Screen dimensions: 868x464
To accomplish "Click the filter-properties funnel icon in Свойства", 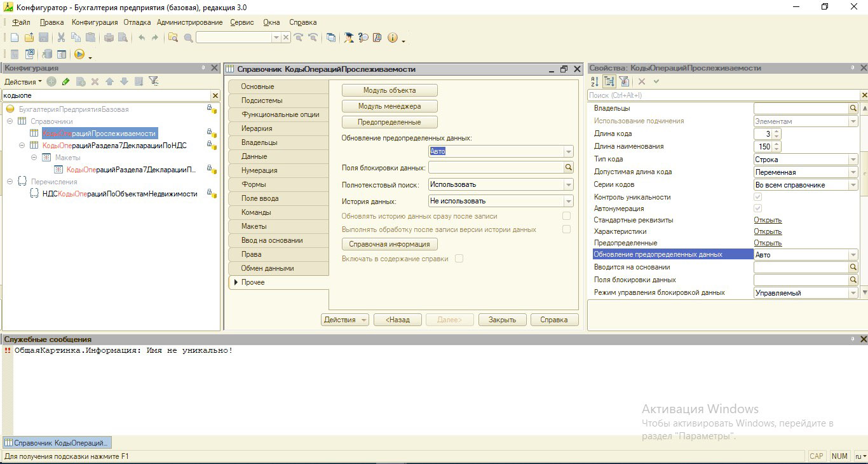I will [624, 81].
